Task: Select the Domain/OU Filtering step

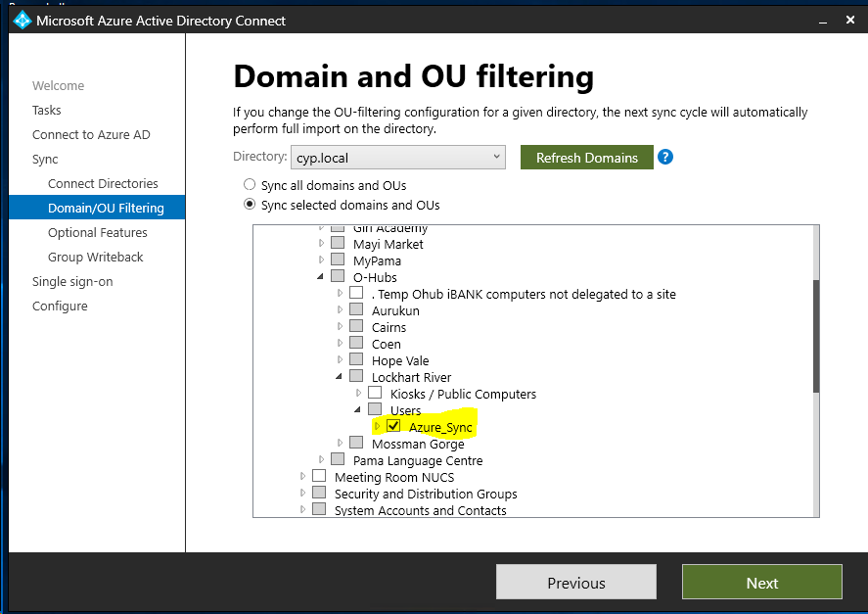Action: coord(97,208)
